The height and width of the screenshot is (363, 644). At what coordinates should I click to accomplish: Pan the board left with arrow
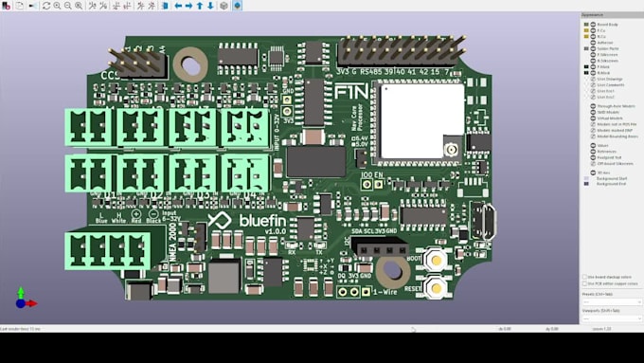coord(178,6)
